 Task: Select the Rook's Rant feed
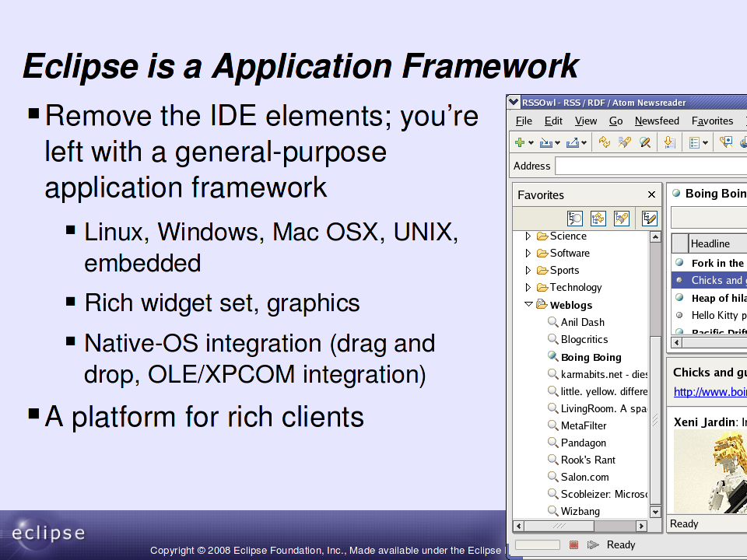pos(588,460)
